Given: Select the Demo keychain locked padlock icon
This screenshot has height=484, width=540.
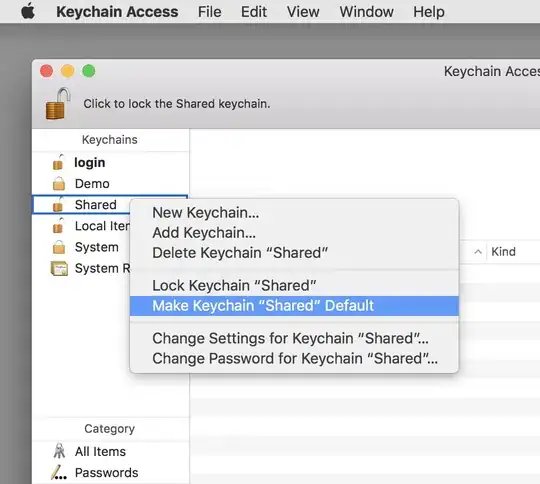Looking at the screenshot, I should tap(59, 184).
